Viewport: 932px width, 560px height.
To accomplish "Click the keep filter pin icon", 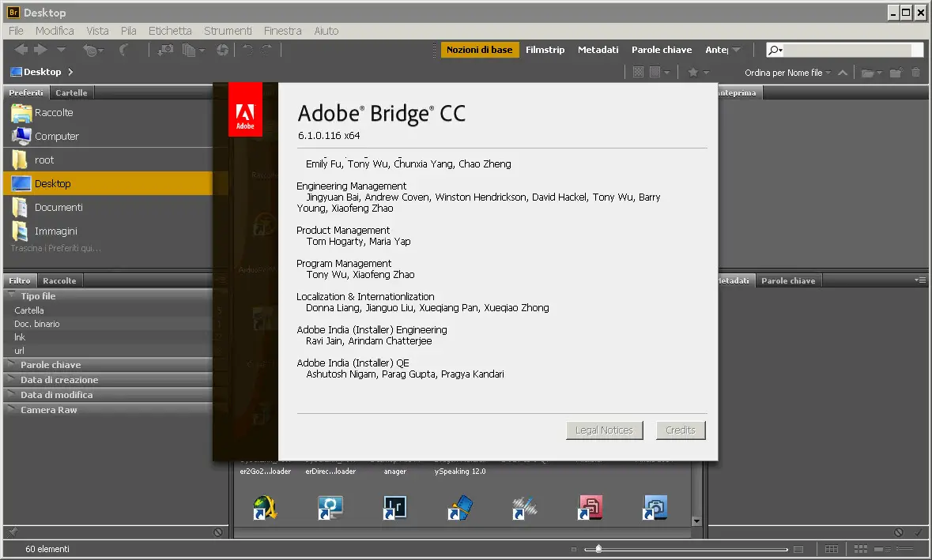I will (x=13, y=532).
